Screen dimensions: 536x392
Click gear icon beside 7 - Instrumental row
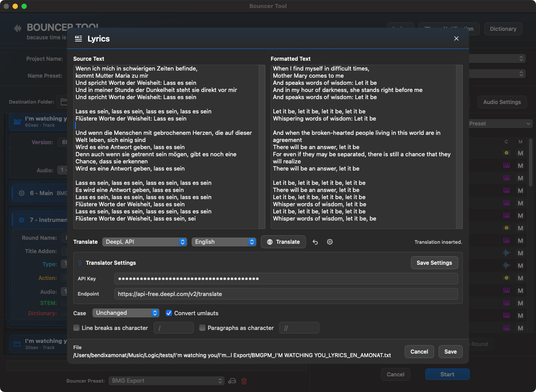(21, 220)
